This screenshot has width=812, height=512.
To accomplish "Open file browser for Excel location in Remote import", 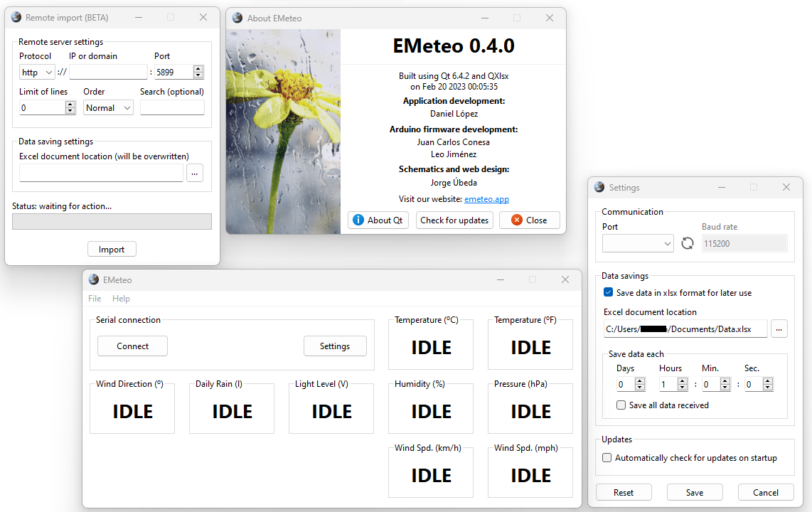I will [x=194, y=173].
